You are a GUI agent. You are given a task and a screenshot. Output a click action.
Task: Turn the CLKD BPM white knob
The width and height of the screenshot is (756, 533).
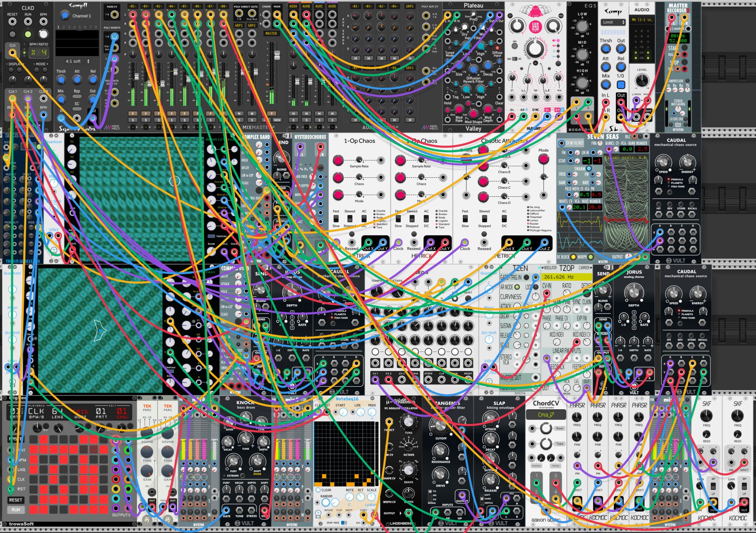point(43,34)
